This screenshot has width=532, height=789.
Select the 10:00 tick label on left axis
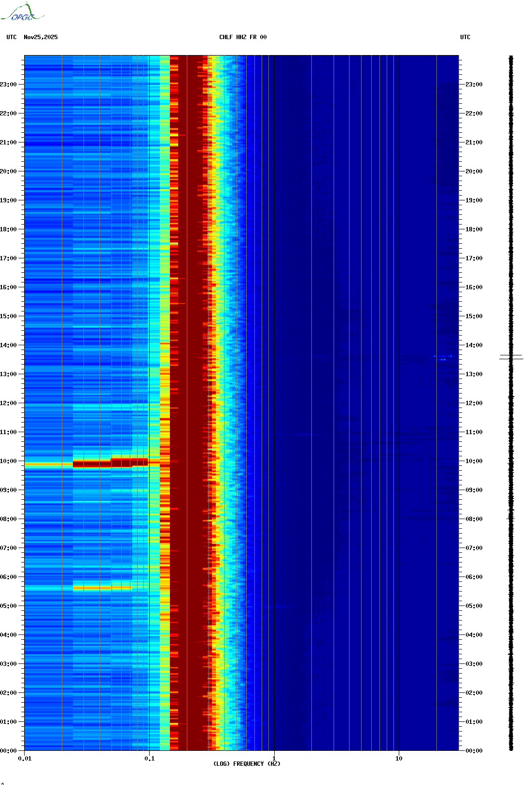pos(9,461)
